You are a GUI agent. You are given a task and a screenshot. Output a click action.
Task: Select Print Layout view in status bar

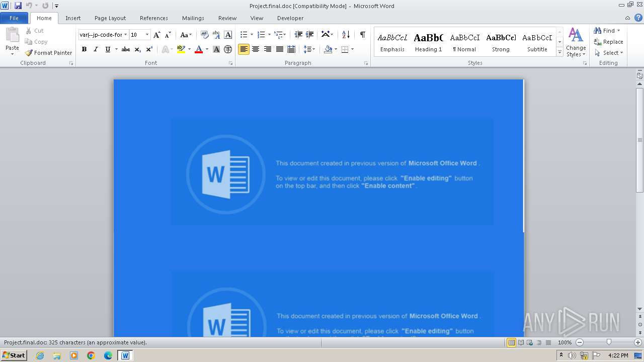(x=511, y=342)
